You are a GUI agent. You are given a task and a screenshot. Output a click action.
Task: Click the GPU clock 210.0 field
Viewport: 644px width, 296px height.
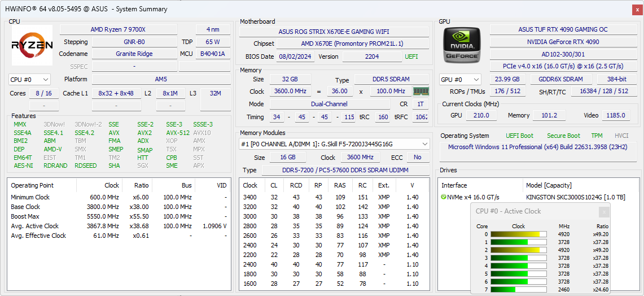click(482, 116)
